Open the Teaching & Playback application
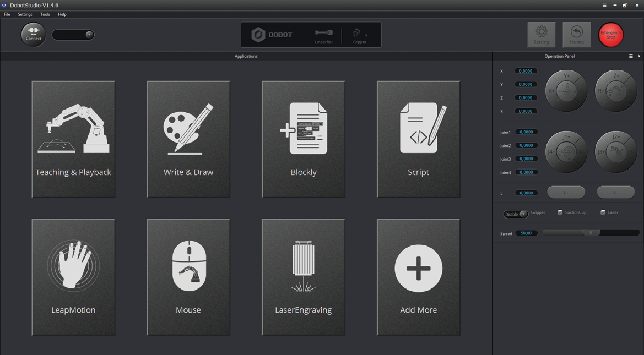644x355 pixels. coord(73,139)
